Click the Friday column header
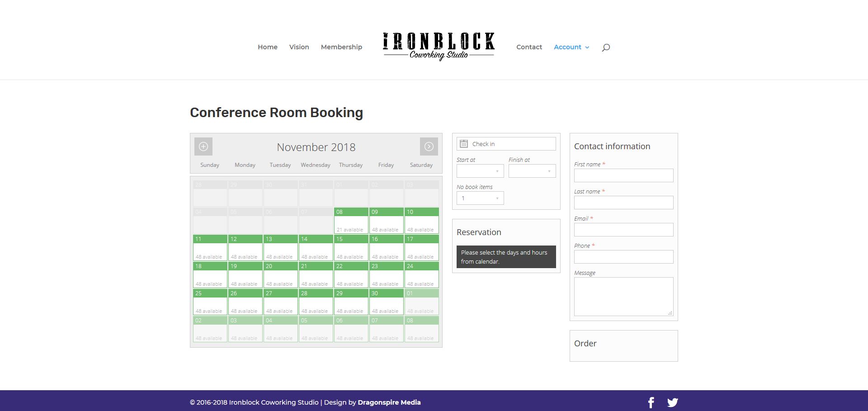 click(386, 165)
